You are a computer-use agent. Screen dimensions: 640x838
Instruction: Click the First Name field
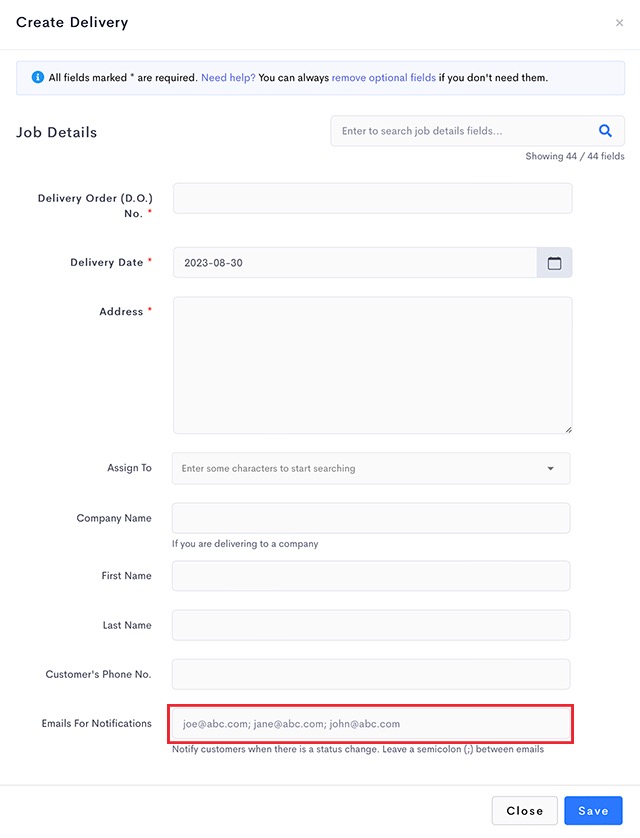coord(371,576)
